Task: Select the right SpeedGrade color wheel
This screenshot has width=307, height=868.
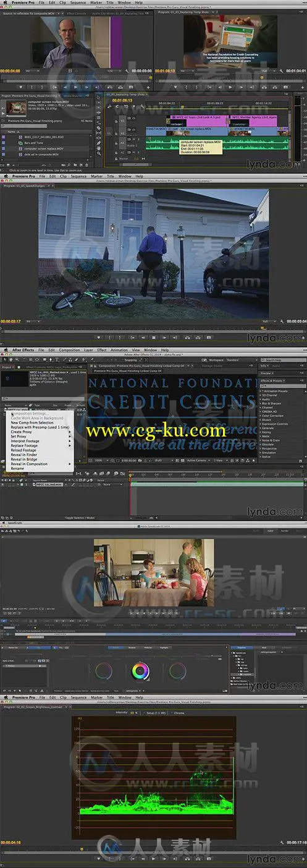Action: (177, 670)
